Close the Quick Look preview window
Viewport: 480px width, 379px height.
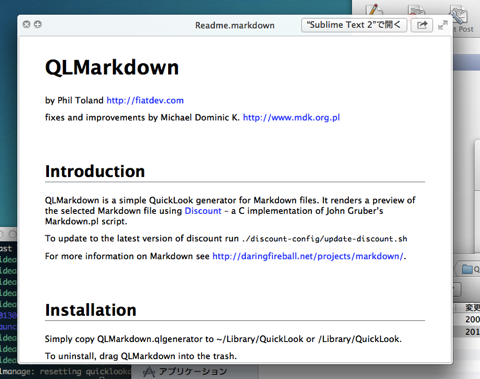pos(27,24)
